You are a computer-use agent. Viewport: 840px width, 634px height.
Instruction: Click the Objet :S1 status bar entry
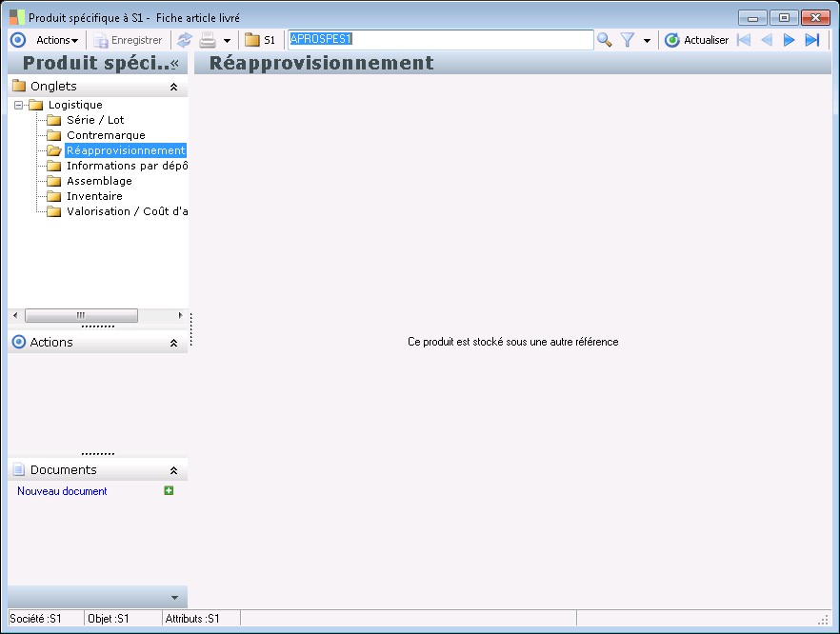[x=109, y=619]
